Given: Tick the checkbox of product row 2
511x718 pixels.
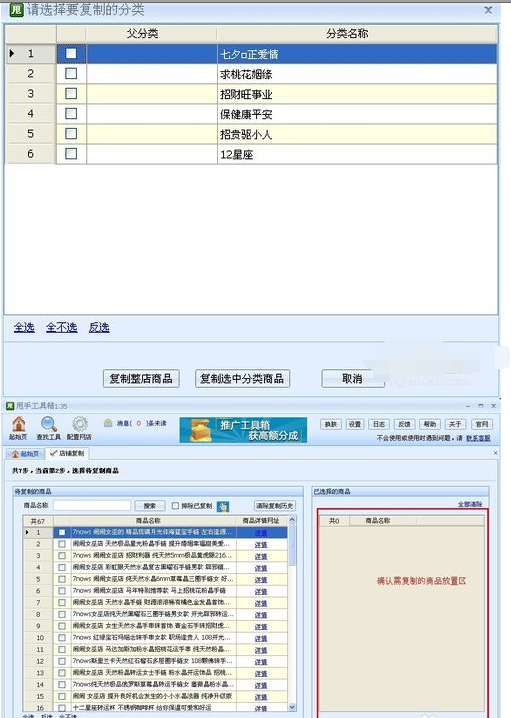Looking at the screenshot, I should click(62, 544).
